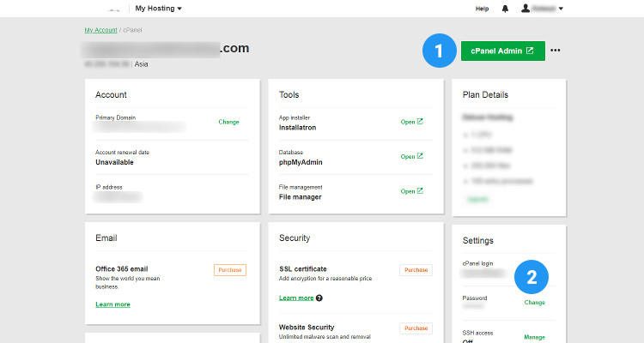Purchase Website Security
Image resolution: width=644 pixels, height=343 pixels.
point(416,328)
